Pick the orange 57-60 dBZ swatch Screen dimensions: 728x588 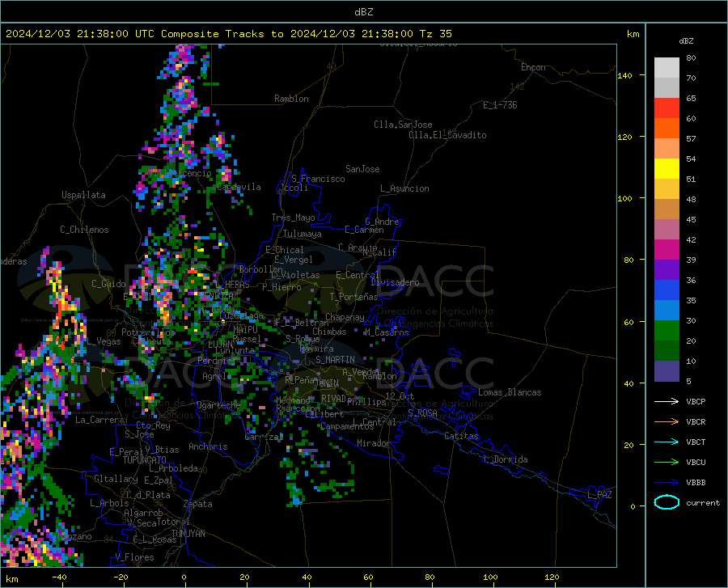pyautogui.click(x=667, y=129)
